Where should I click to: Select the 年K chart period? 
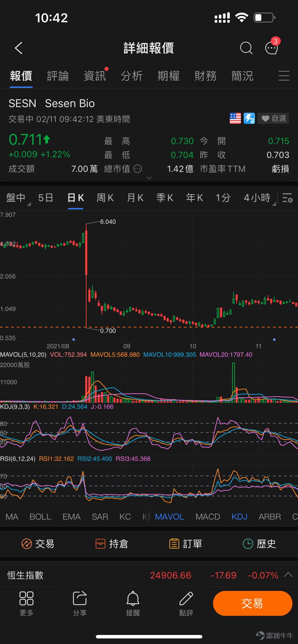click(194, 198)
